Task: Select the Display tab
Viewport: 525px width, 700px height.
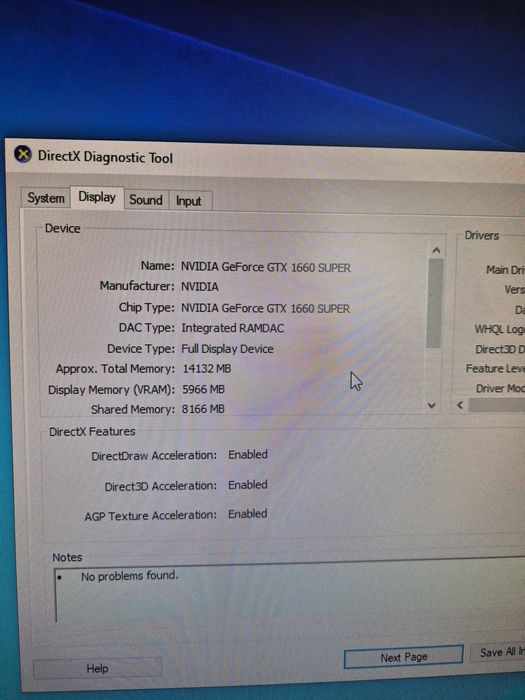Action: click(x=97, y=197)
